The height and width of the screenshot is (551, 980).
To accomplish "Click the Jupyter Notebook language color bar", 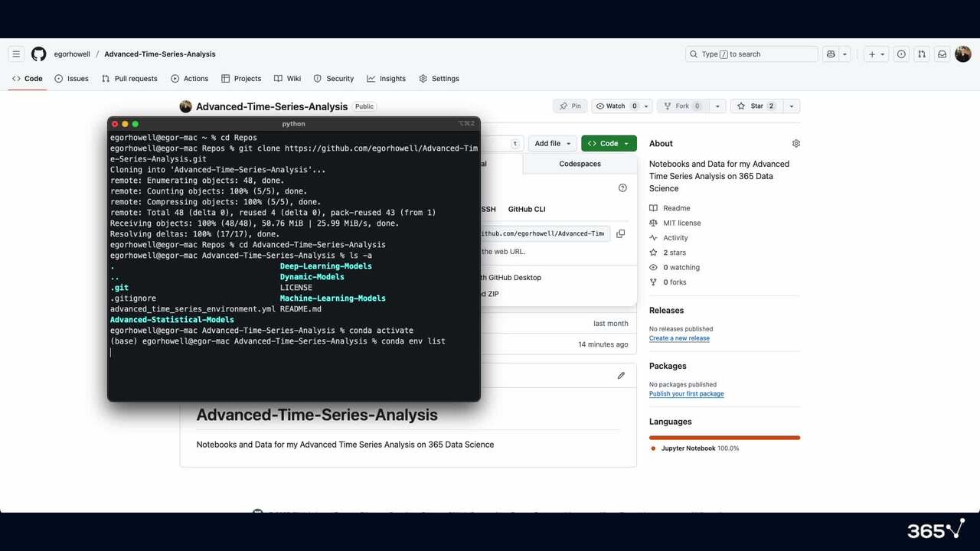I will click(724, 436).
